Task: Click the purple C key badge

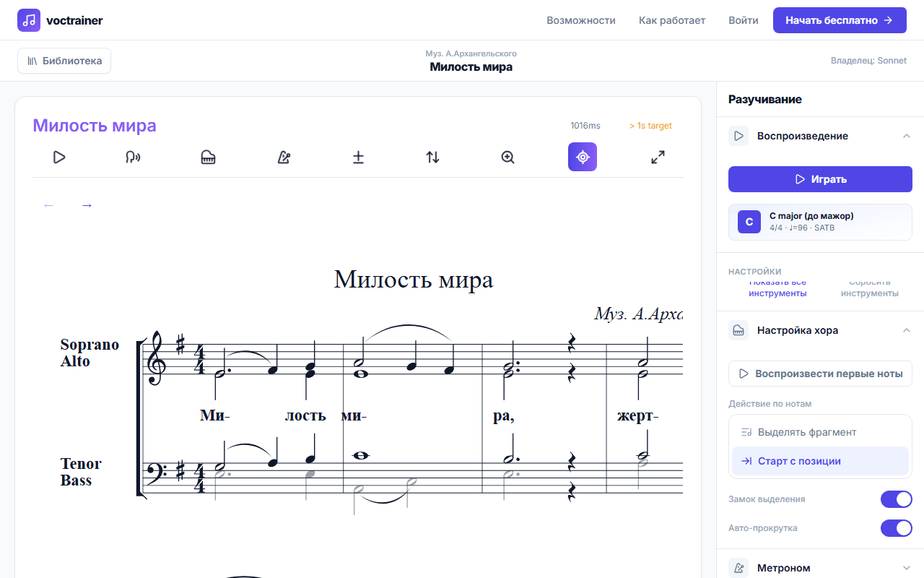Action: click(749, 222)
